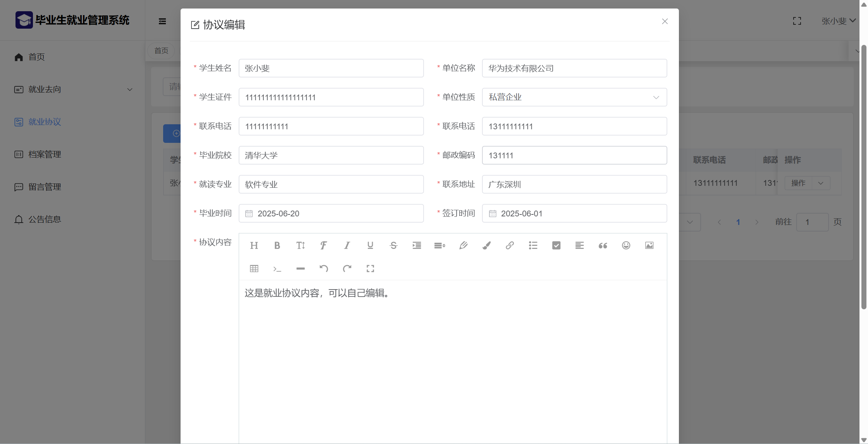Screen dimensions: 868x444
Task: Insert a hyperlink via link icon
Action: click(510, 245)
